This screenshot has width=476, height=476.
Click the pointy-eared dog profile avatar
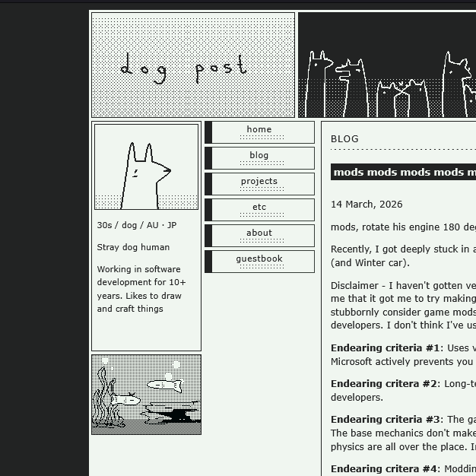(x=146, y=167)
